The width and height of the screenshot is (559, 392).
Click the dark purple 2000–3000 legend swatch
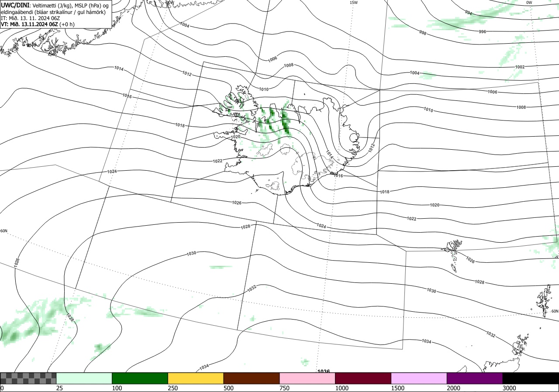pyautogui.click(x=475, y=378)
